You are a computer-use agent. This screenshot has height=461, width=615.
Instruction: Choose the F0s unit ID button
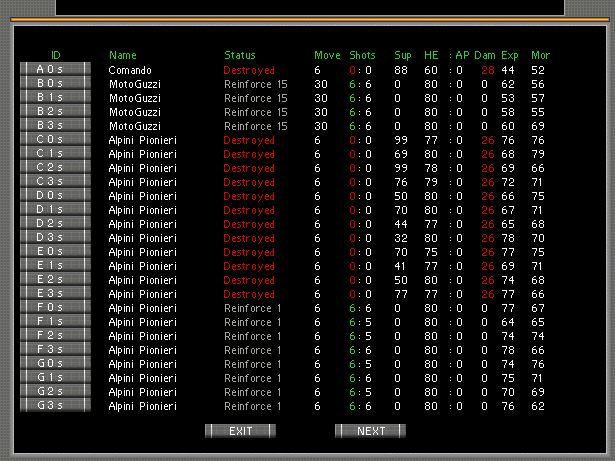(x=55, y=308)
